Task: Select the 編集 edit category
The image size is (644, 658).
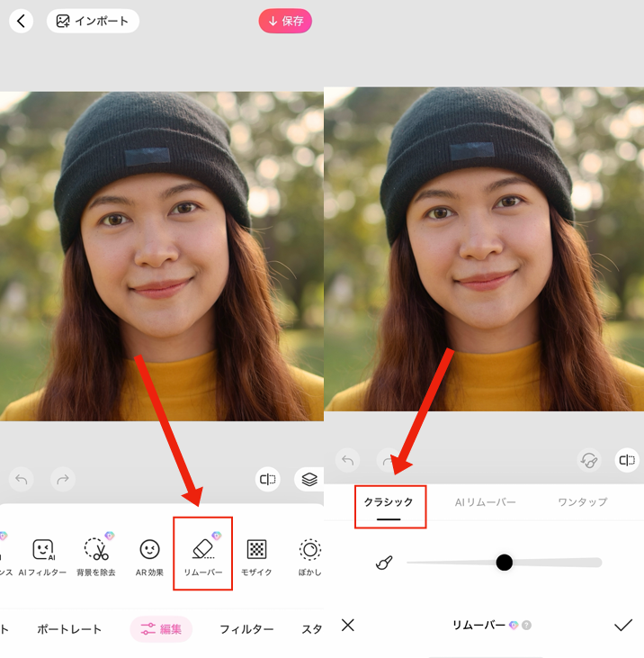Action: [x=161, y=629]
